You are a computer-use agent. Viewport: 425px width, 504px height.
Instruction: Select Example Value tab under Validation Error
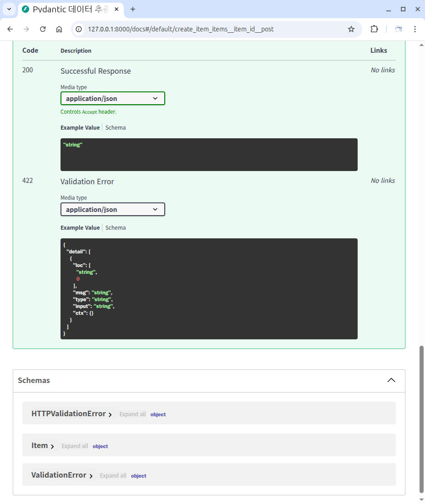coord(80,227)
